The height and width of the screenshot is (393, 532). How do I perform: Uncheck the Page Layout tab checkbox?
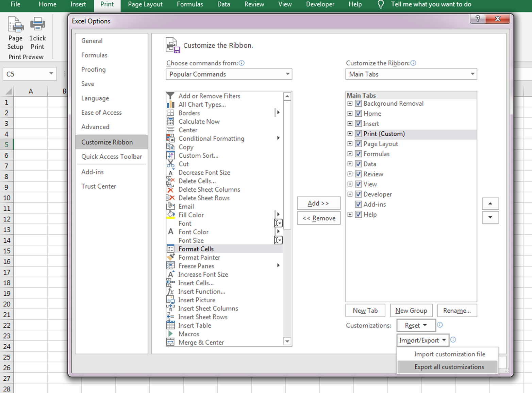point(359,144)
